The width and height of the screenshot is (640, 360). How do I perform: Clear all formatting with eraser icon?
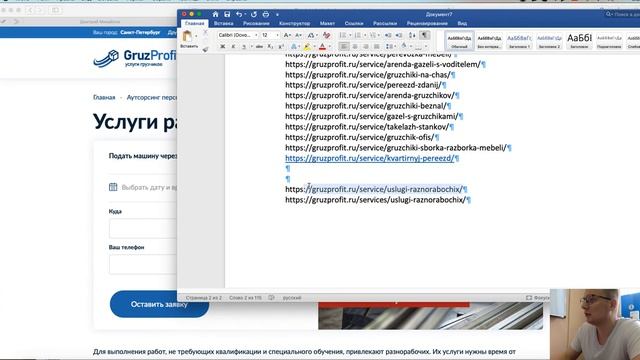pos(327,36)
